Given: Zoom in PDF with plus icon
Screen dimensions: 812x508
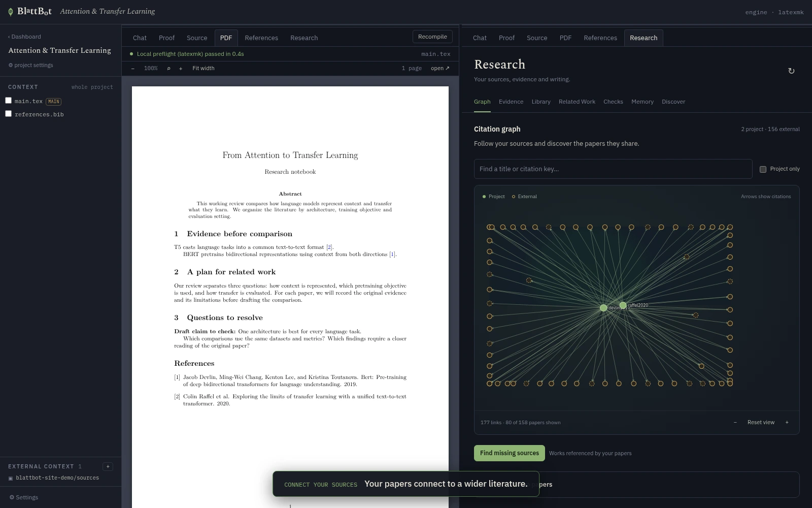Looking at the screenshot, I should [x=181, y=69].
